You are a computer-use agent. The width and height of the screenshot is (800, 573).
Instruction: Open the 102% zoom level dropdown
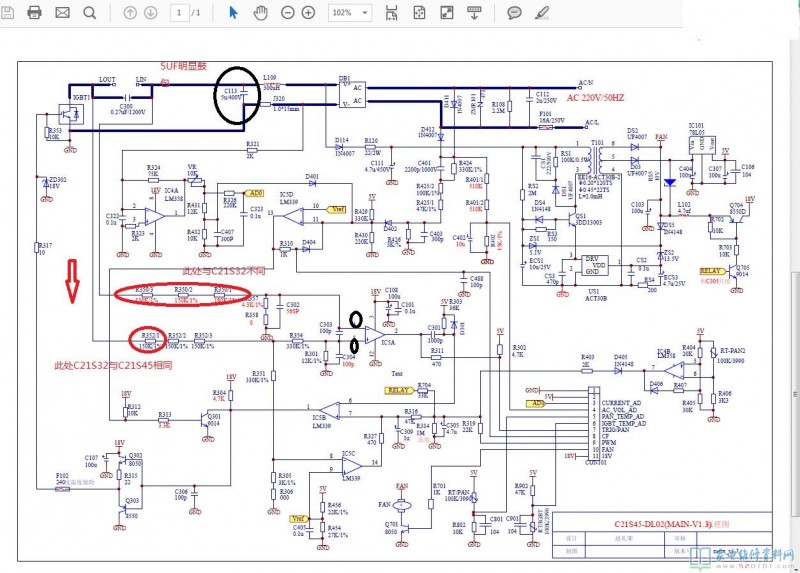(x=349, y=13)
